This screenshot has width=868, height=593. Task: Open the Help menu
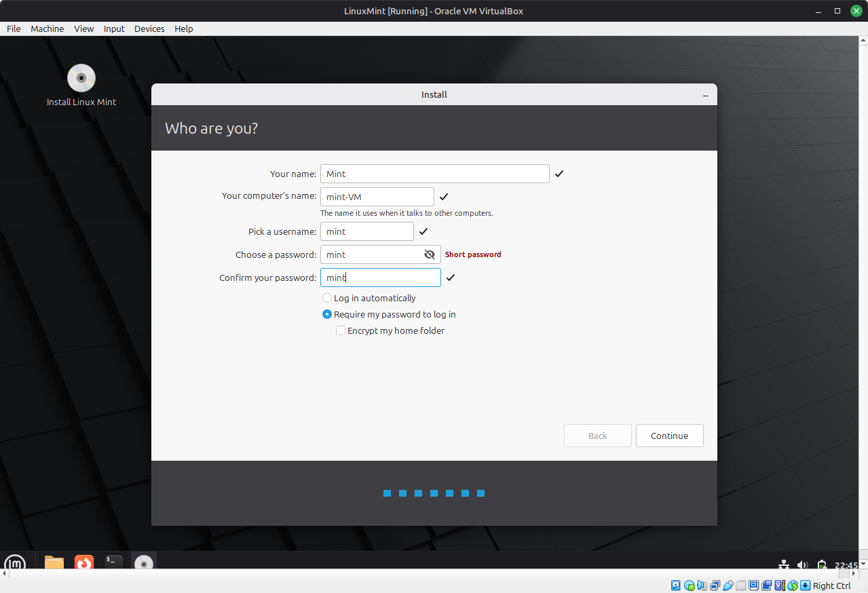184,28
